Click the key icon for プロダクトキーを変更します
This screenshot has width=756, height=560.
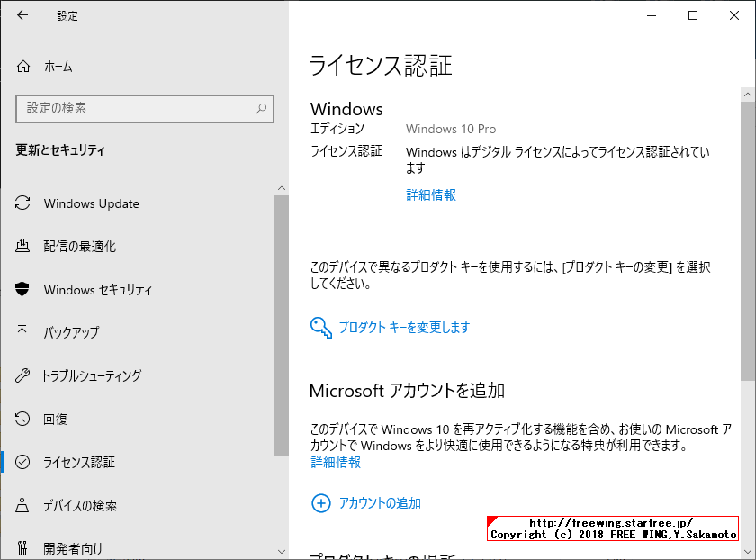tap(320, 327)
